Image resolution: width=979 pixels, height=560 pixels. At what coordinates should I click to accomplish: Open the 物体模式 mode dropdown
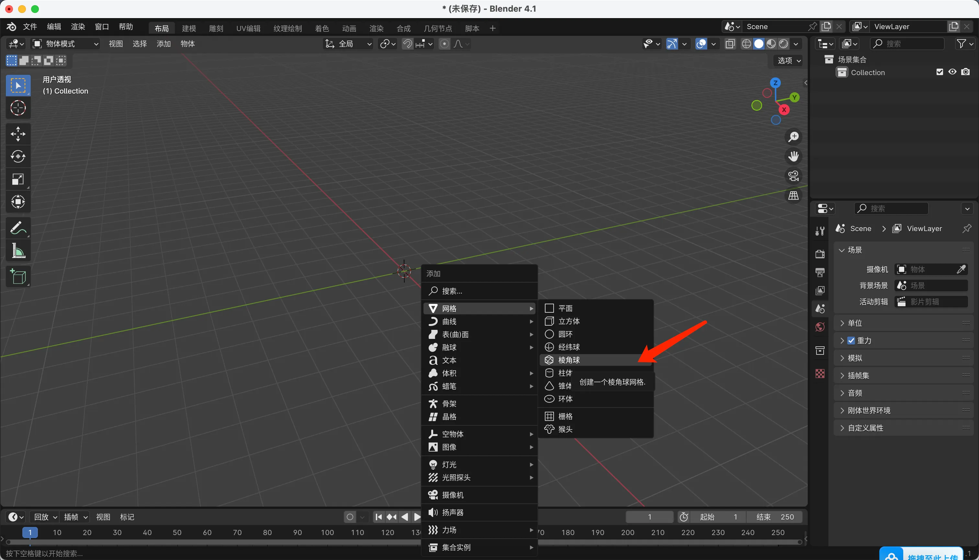tap(65, 44)
